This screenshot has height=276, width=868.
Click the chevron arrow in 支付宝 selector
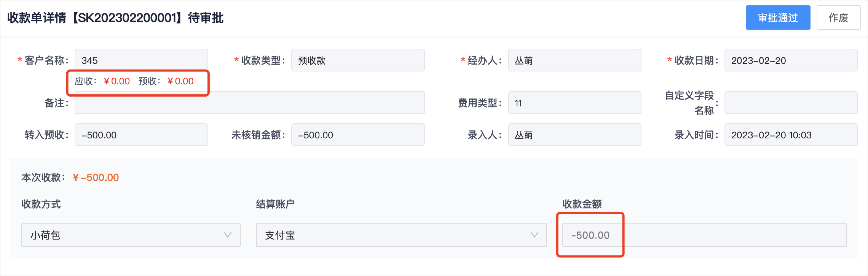click(x=535, y=235)
